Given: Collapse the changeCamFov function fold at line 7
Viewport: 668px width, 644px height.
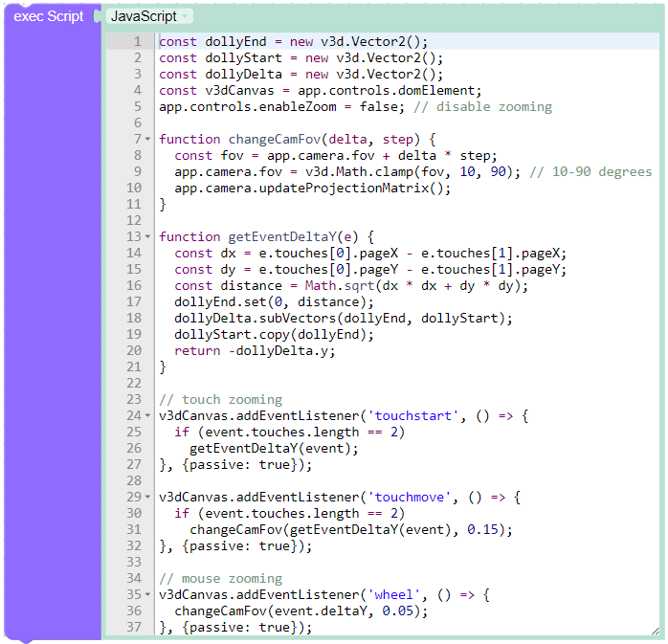Looking at the screenshot, I should pyautogui.click(x=147, y=139).
